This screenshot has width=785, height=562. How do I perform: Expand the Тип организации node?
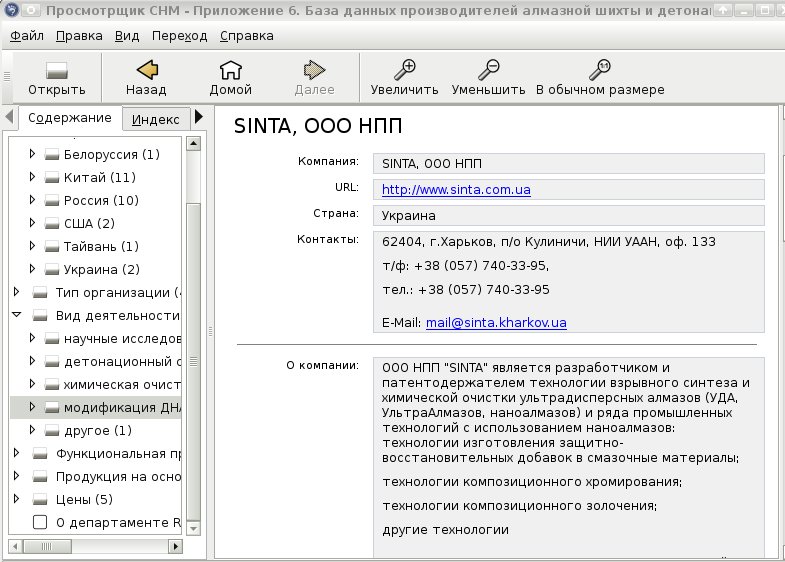17,292
